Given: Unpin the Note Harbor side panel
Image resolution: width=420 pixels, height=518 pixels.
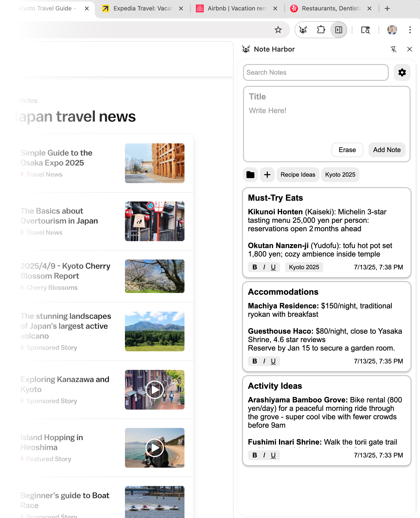Looking at the screenshot, I should 393,49.
